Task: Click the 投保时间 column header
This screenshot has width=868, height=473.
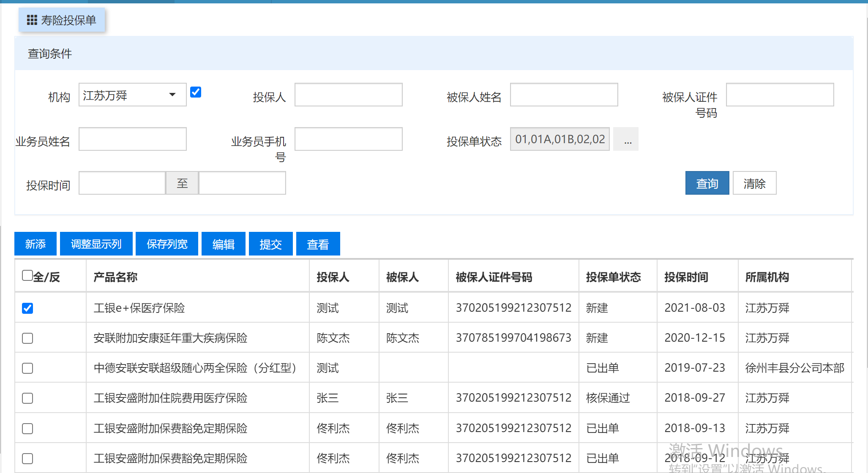Action: tap(686, 277)
